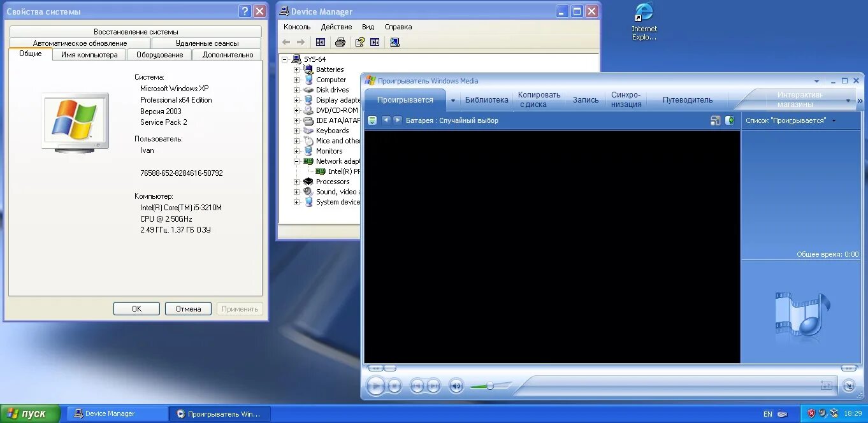868x423 pixels.
Task: Expand the Processors node
Action: [296, 182]
